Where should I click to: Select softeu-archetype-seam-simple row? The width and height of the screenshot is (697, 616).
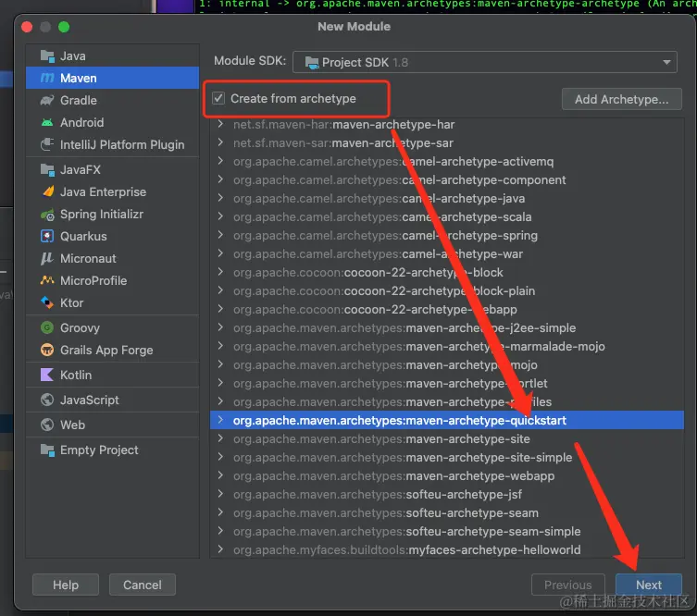(447, 532)
